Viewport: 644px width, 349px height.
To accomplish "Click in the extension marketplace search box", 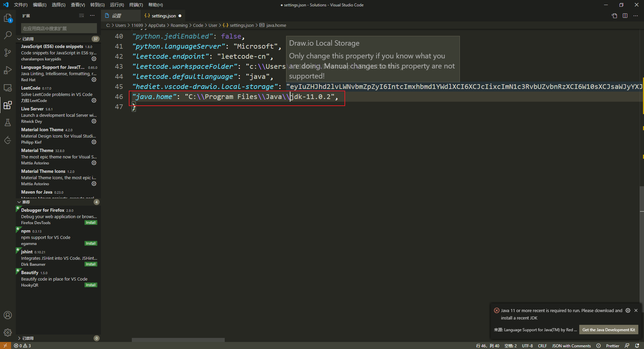I will pyautogui.click(x=59, y=29).
